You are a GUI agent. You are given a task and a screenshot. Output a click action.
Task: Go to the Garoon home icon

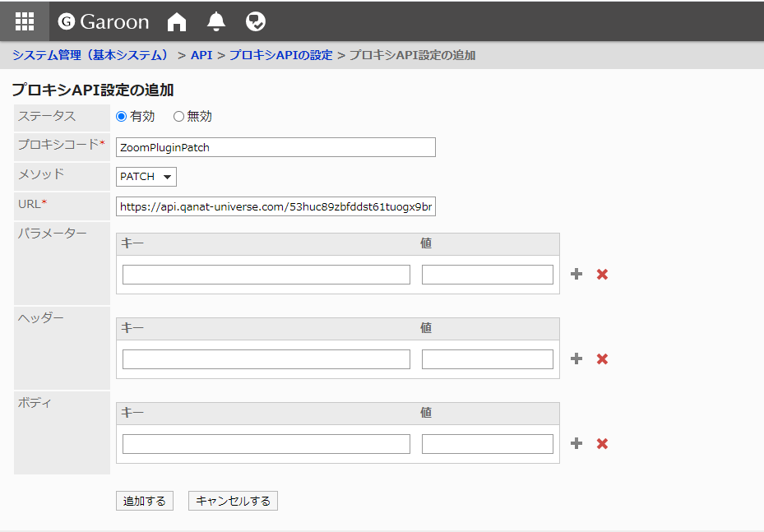pos(177,22)
